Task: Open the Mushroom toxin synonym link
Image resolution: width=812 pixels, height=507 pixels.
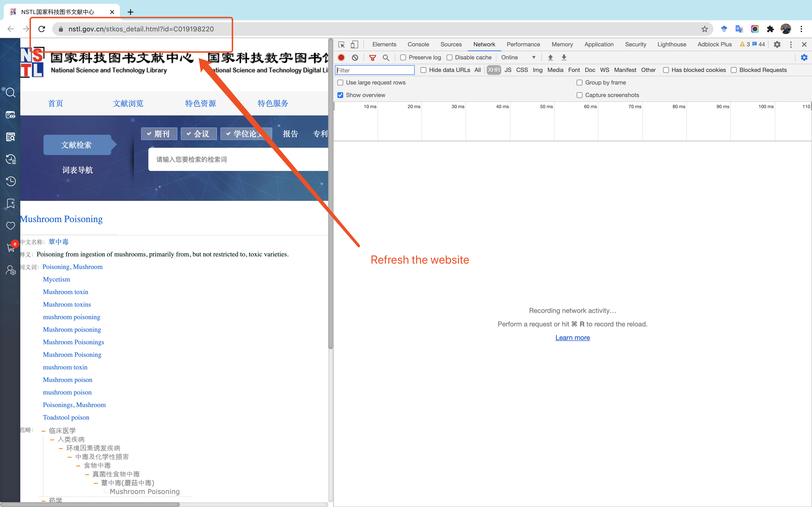Action: [65, 292]
